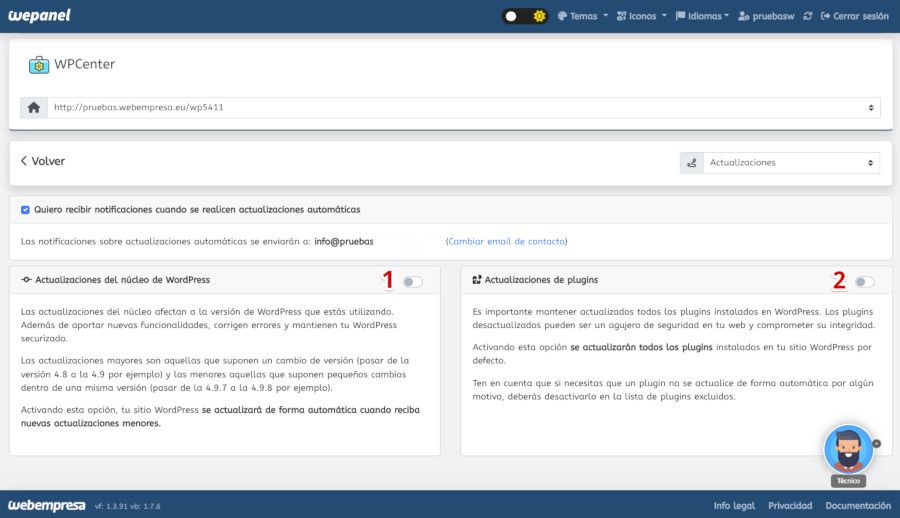Click the 'Actualizaciones de plugins' heading
The width and height of the screenshot is (900, 518).
pyautogui.click(x=541, y=280)
